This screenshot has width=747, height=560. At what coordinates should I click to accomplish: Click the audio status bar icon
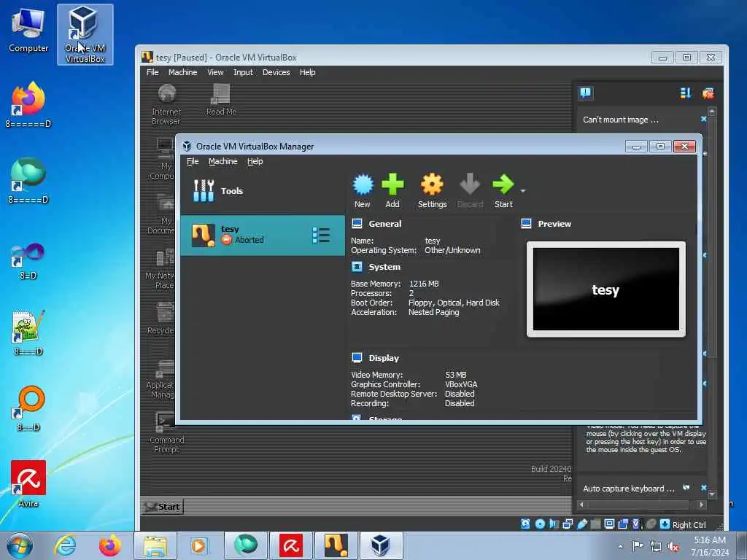[x=554, y=524]
